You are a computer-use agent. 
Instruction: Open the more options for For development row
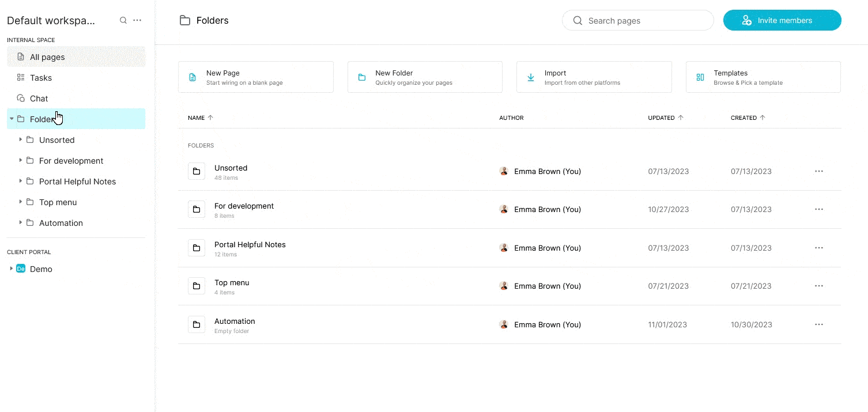(819, 209)
